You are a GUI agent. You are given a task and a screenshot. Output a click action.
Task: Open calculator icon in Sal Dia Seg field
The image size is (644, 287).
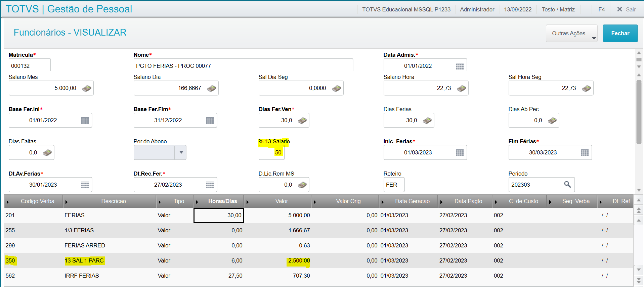(337, 88)
